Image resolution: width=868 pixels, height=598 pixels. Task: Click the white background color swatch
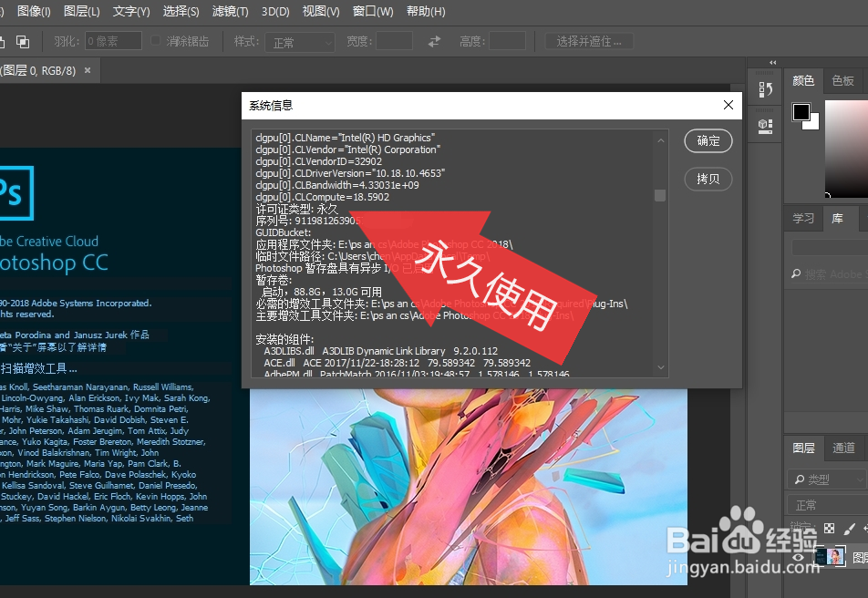tap(813, 124)
